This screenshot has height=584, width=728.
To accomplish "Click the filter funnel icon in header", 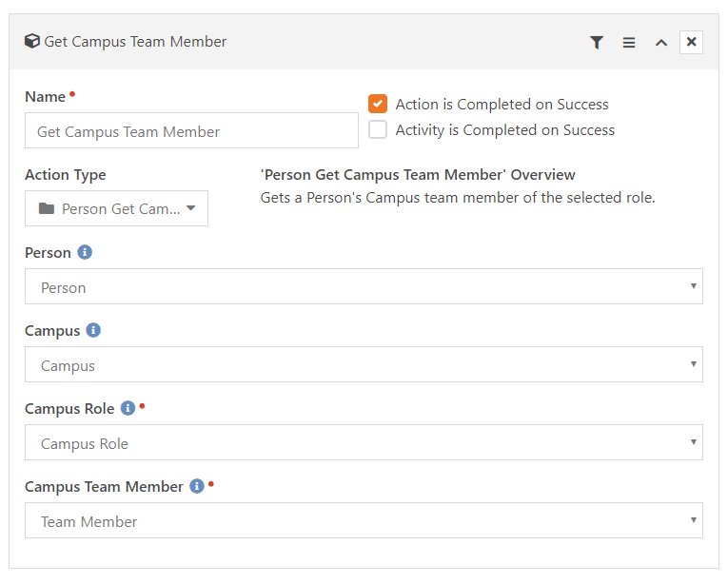I will 597,42.
